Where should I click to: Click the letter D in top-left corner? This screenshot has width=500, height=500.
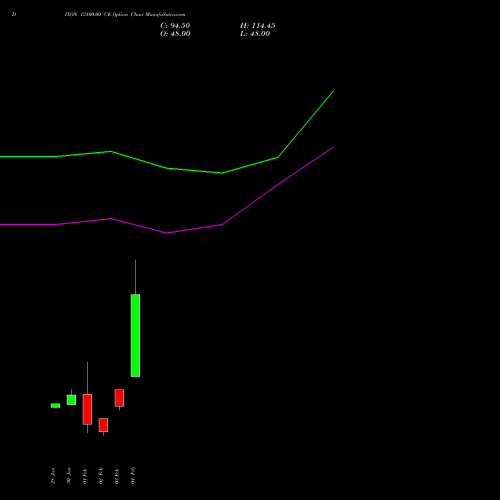coord(14,14)
